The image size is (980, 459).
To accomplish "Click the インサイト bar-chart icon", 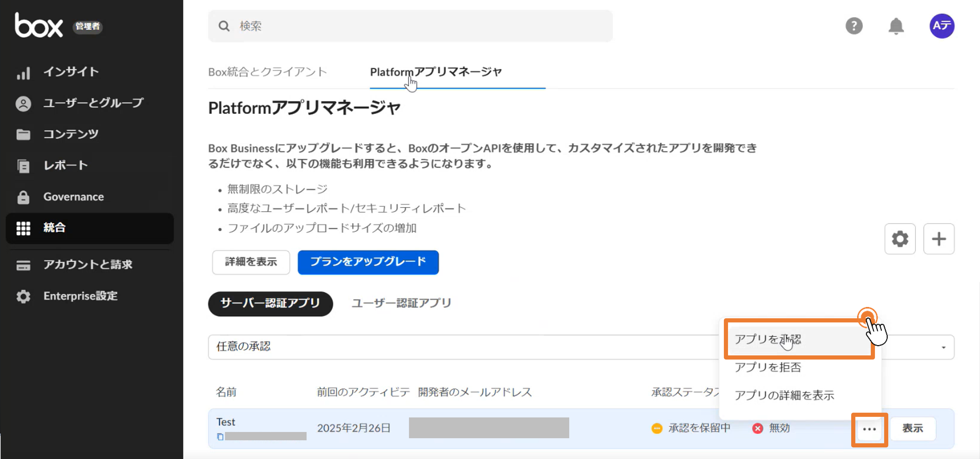I will click(x=23, y=73).
